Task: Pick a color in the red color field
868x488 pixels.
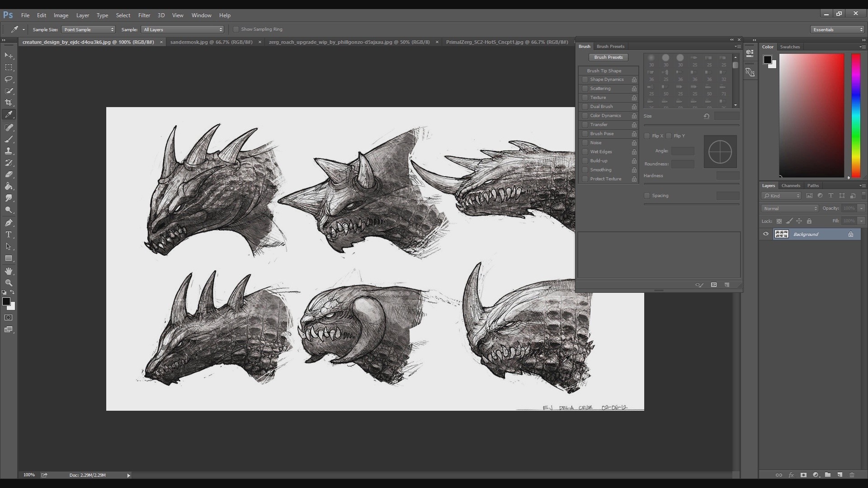Action: 811,116
